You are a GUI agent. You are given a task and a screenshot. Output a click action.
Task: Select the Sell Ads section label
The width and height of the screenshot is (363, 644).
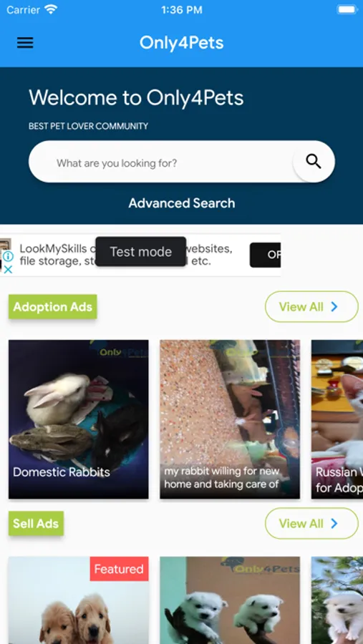[x=37, y=523]
